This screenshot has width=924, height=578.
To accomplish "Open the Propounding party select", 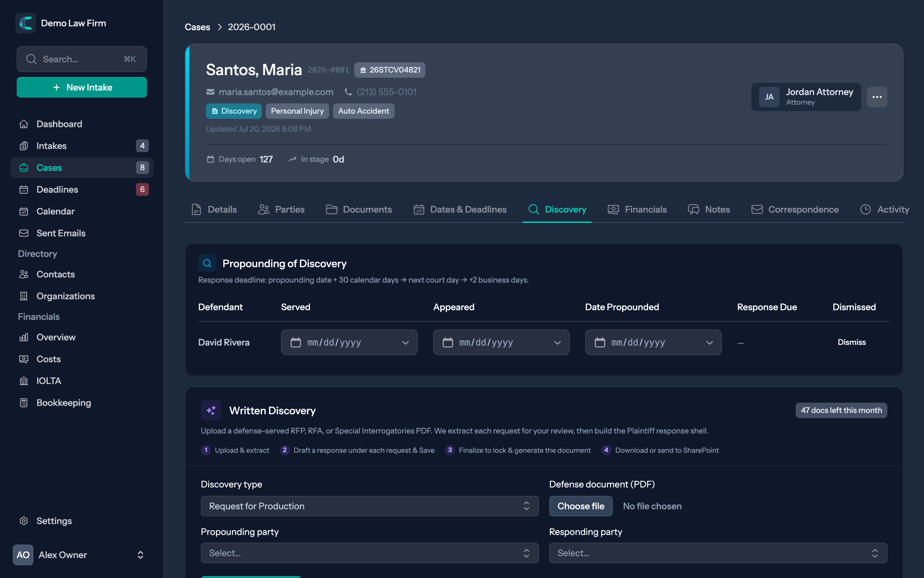I will click(370, 553).
